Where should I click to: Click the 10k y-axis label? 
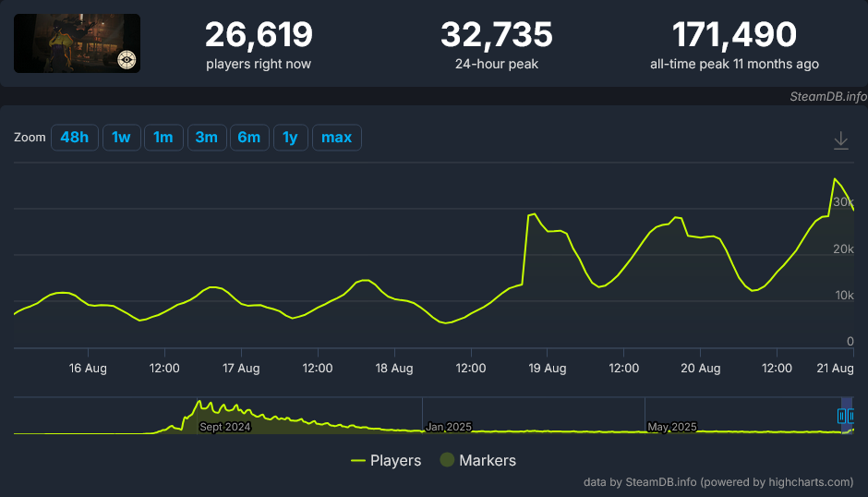844,296
